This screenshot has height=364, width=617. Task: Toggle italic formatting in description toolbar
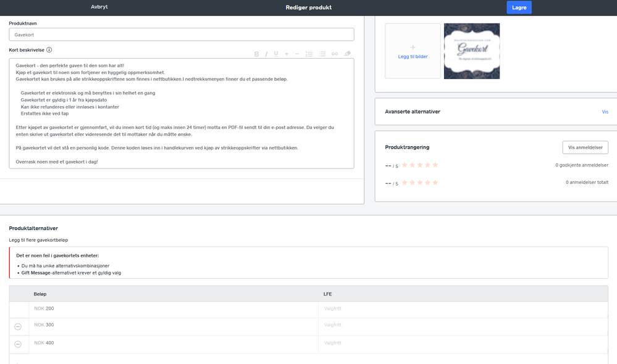266,54
